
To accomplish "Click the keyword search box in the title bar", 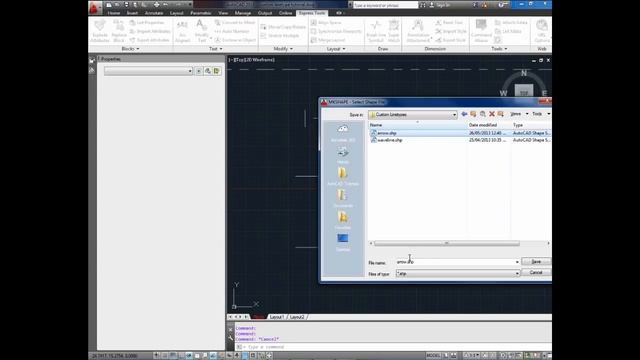I will [x=385, y=5].
